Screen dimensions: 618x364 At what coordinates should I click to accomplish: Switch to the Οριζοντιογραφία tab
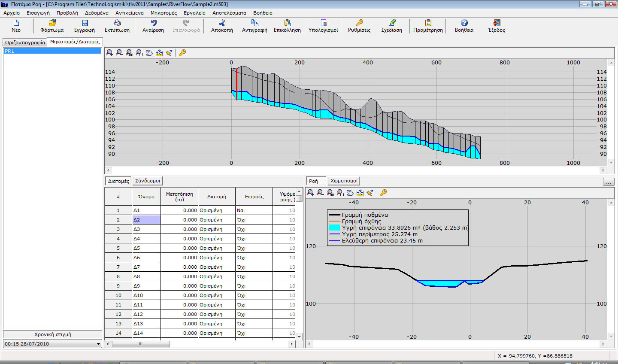click(x=25, y=42)
